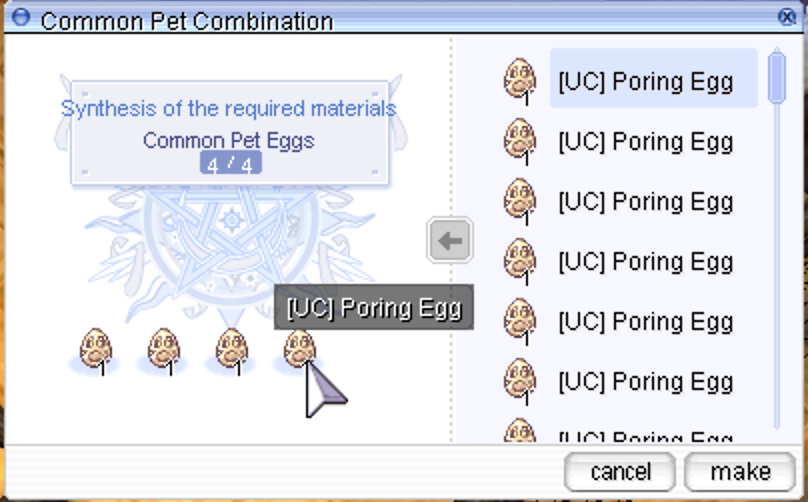Click the cancel button
The height and width of the screenshot is (502, 808).
(620, 471)
